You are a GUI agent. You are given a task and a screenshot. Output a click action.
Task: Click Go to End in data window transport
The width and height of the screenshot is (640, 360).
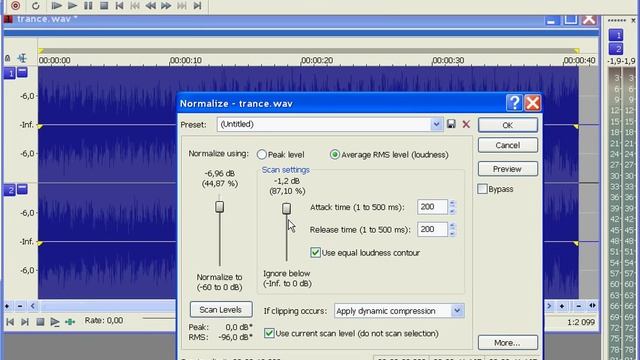pyautogui.click(x=25, y=322)
